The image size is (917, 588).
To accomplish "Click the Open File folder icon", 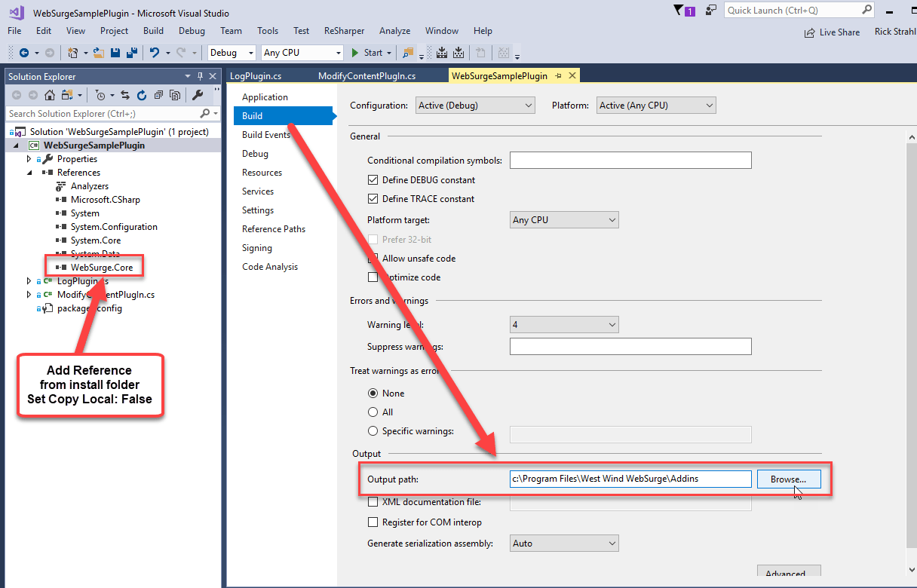I will 100,53.
